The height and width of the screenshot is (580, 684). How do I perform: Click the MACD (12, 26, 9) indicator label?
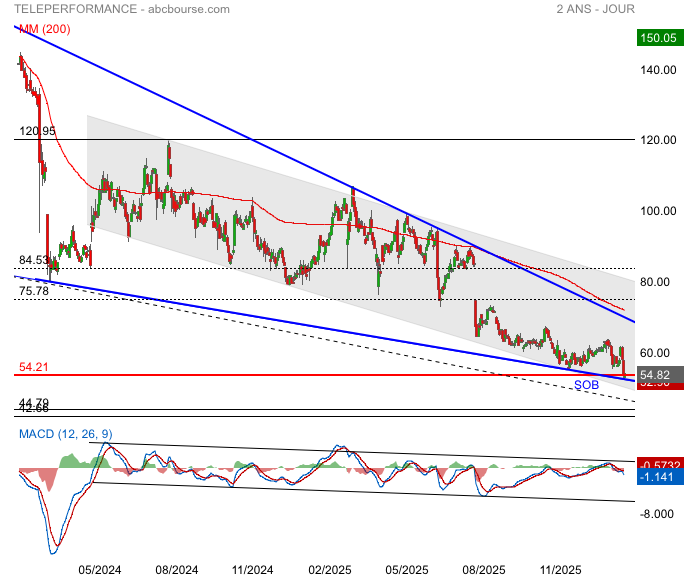[x=65, y=434]
